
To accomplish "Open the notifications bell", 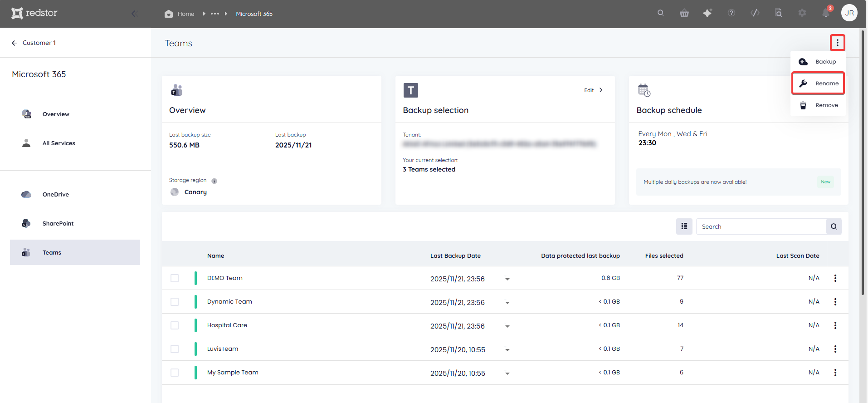I will (826, 13).
